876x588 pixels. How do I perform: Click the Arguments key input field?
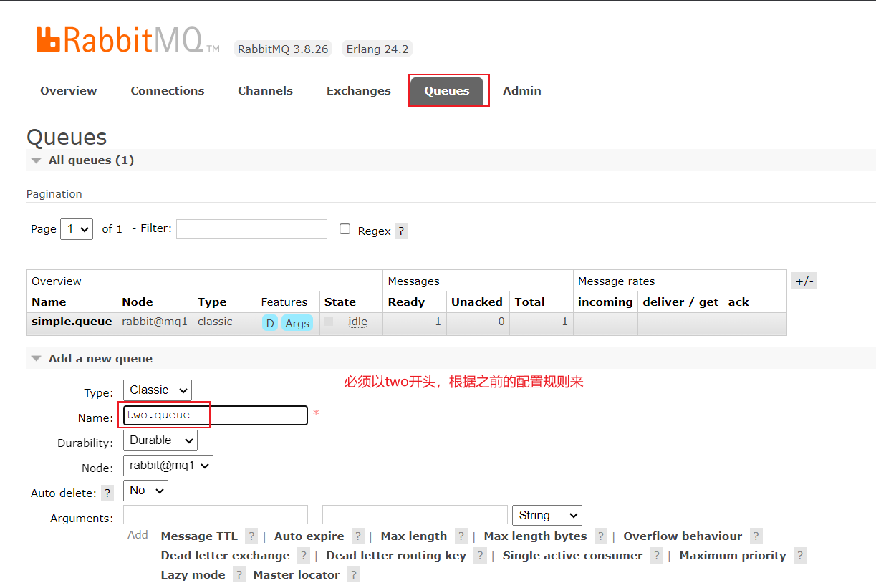216,515
